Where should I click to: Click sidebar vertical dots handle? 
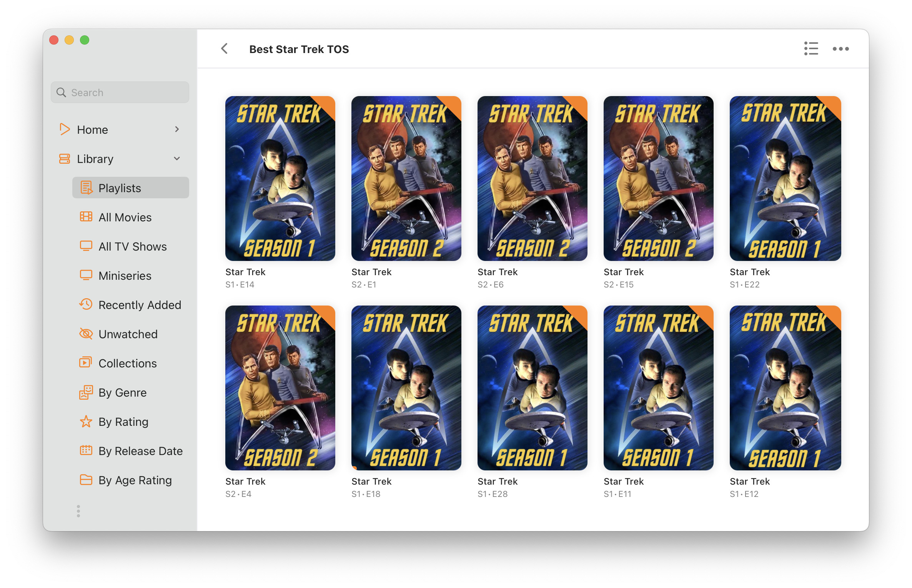[x=78, y=511]
